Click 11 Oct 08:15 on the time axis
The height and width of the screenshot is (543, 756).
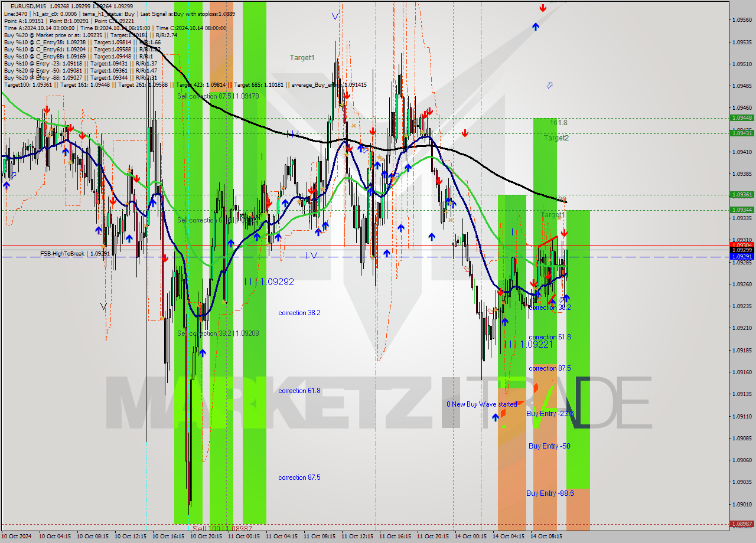coord(320,537)
